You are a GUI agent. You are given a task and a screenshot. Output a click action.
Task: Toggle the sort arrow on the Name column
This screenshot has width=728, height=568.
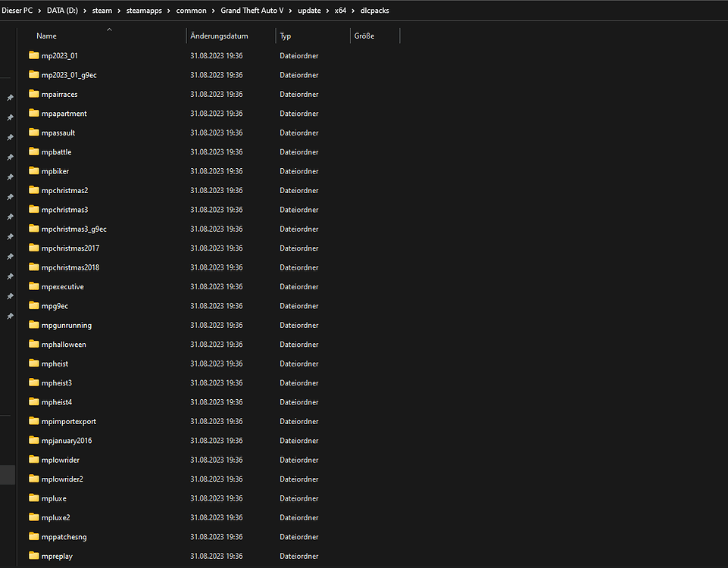click(x=109, y=29)
